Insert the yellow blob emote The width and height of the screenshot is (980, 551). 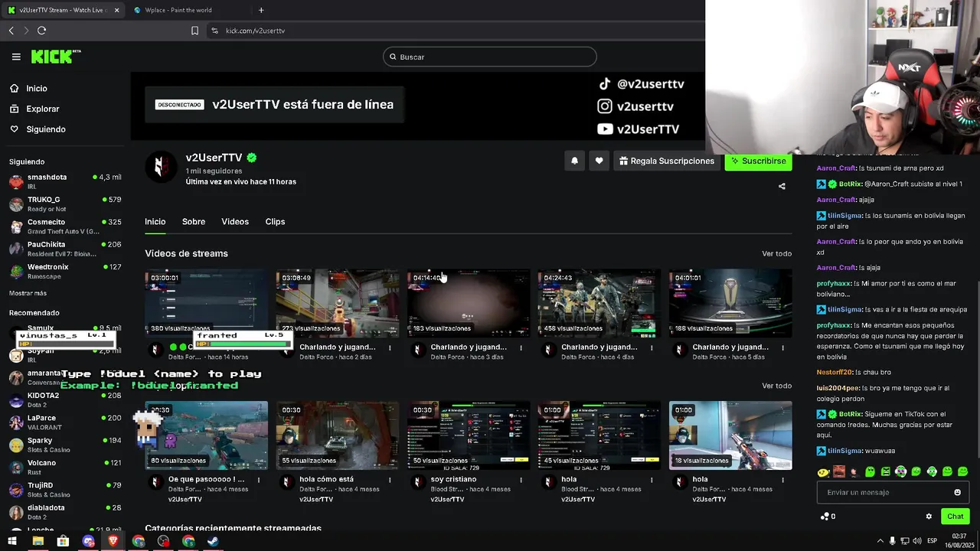823,472
